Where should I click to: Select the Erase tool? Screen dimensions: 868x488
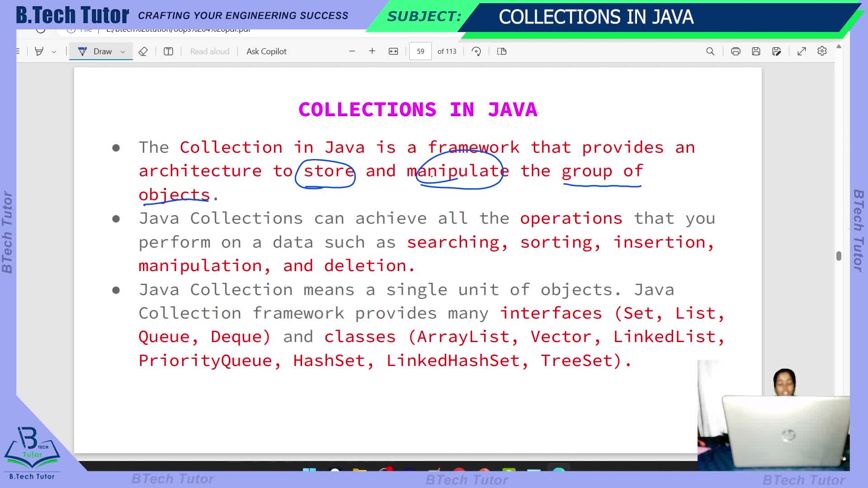[x=143, y=52]
